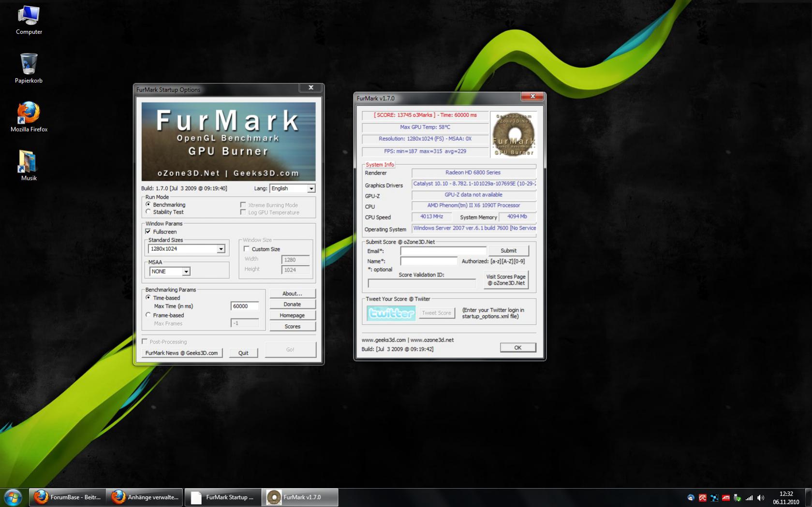Click the Radeon HD 6800 Series renderer text
Screen dimensions: 812x507
pos(473,173)
